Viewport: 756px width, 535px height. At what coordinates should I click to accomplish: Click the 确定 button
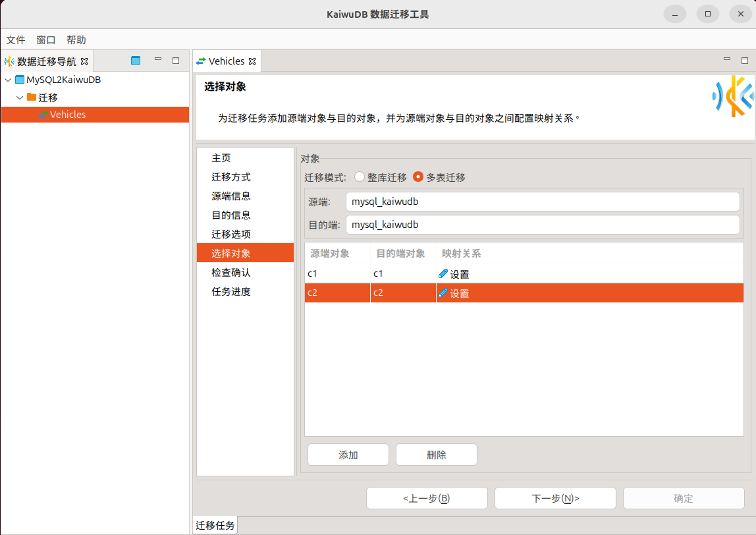point(684,498)
